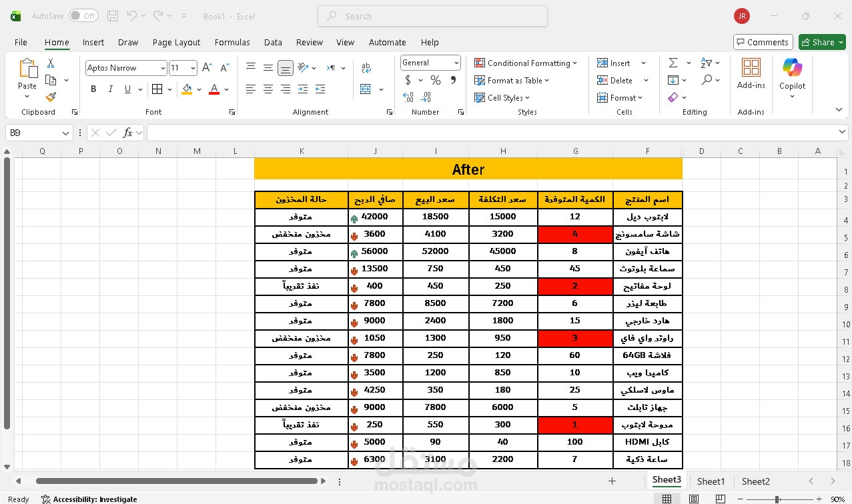
Task: Add a new sheet with plus icon
Action: 612,481
